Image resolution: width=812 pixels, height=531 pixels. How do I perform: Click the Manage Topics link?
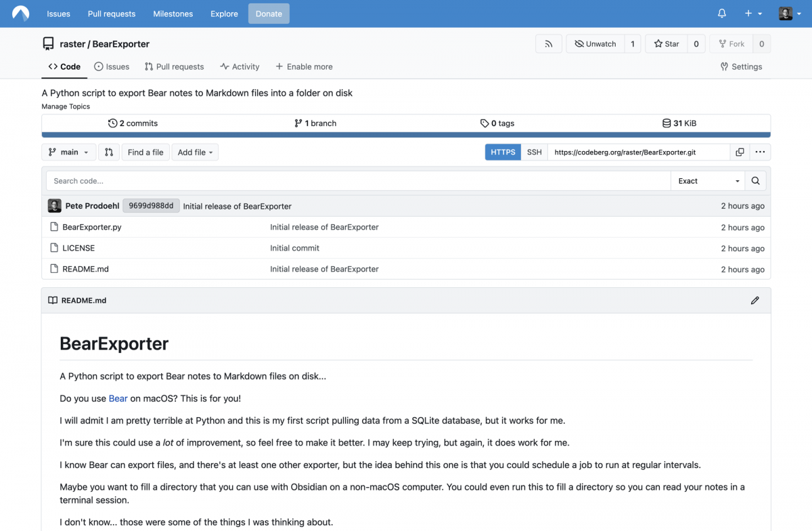tap(66, 106)
